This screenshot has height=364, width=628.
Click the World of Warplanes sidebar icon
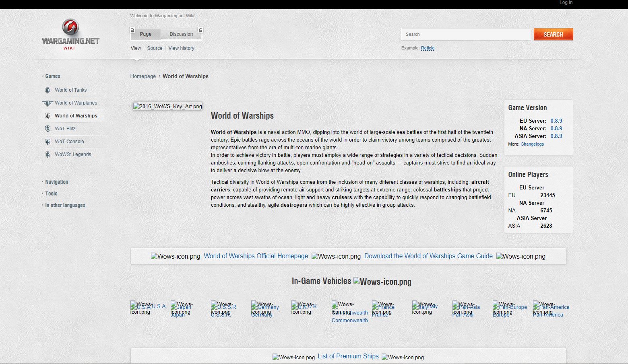pyautogui.click(x=48, y=103)
